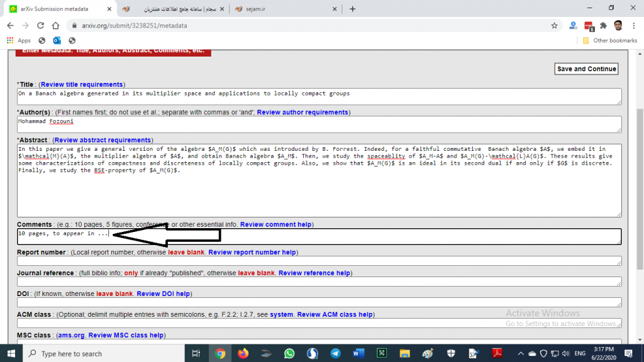
Task: Open the volume control in the tray
Action: pyautogui.click(x=566, y=353)
